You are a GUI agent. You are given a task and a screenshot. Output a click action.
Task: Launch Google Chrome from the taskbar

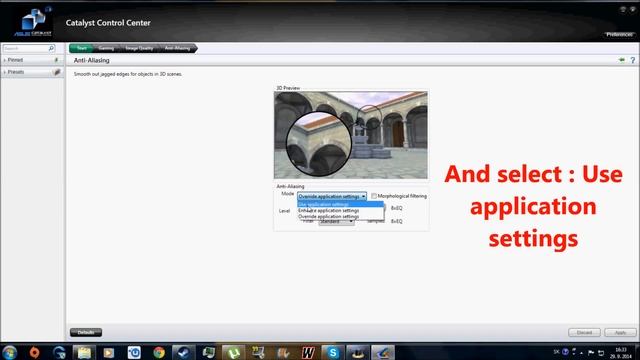click(159, 352)
